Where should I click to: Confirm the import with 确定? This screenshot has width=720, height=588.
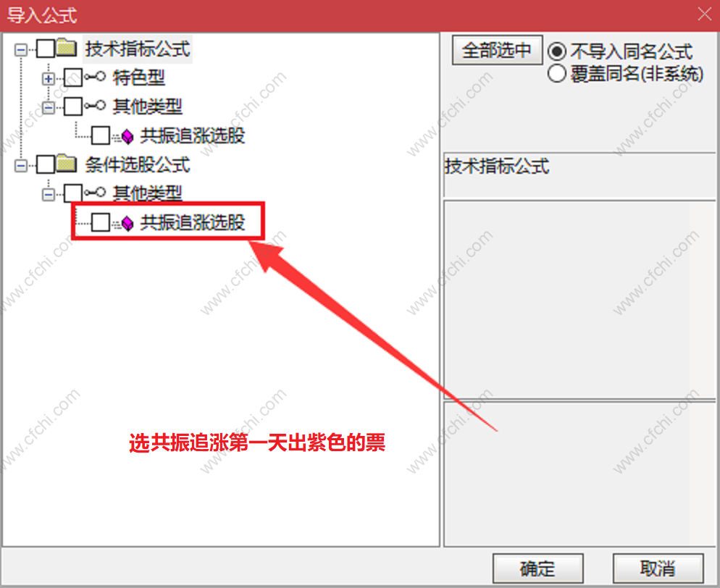pyautogui.click(x=537, y=568)
